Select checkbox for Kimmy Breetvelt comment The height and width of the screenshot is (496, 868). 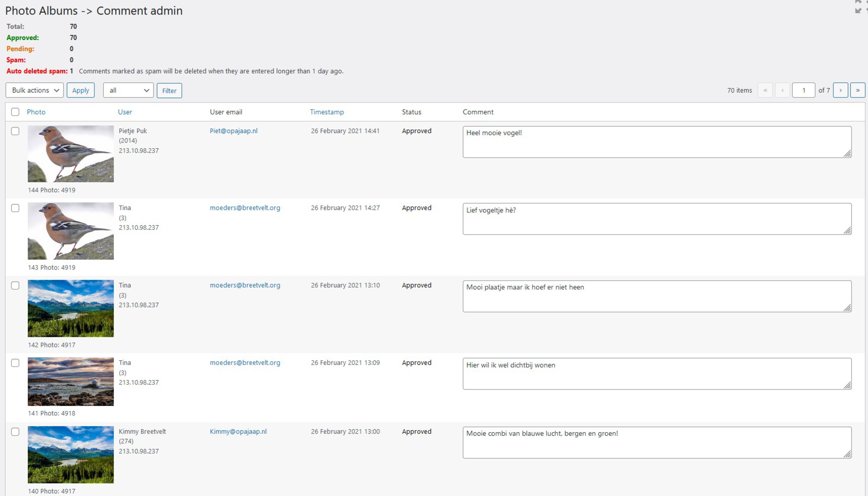(15, 432)
